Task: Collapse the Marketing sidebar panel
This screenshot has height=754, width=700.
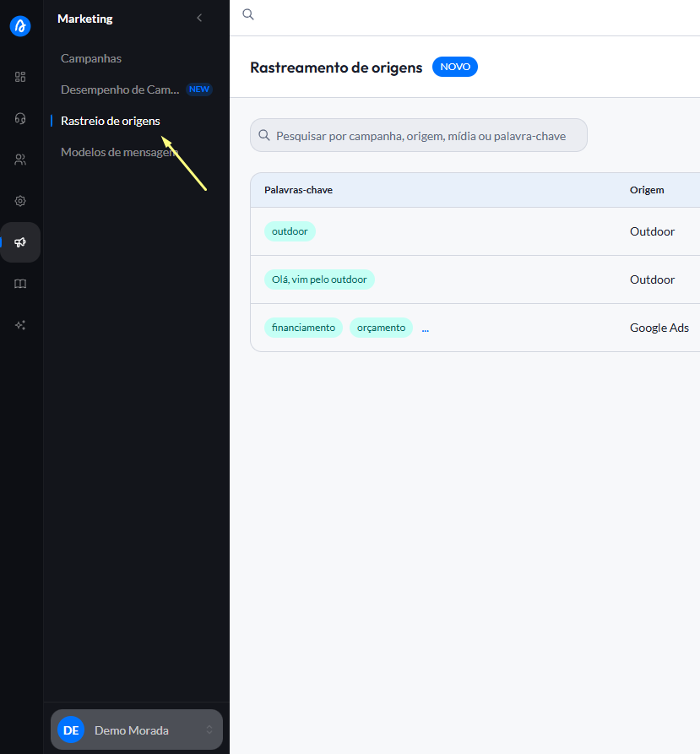Action: [199, 19]
